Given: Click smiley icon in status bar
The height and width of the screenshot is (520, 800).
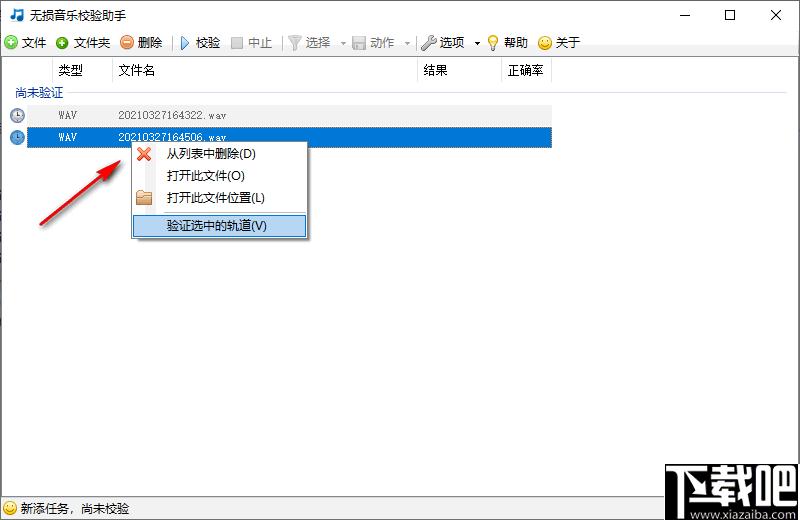Looking at the screenshot, I should pos(10,508).
